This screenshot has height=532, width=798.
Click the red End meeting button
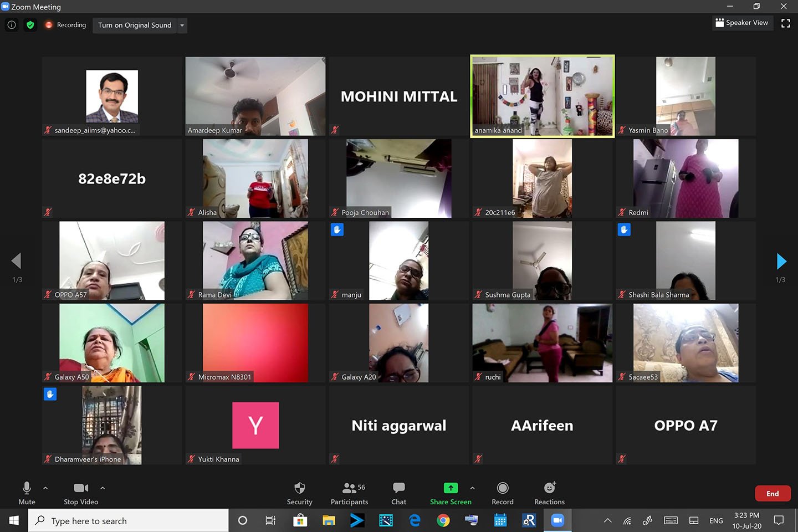coord(772,493)
